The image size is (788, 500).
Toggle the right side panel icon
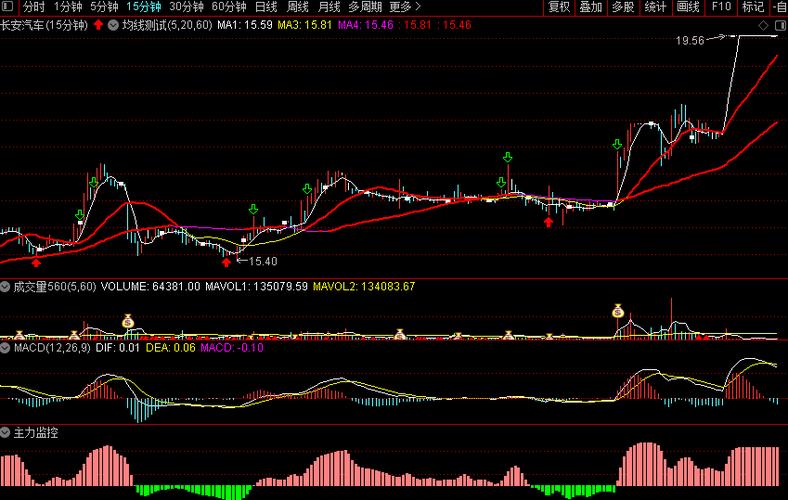pyautogui.click(x=780, y=25)
